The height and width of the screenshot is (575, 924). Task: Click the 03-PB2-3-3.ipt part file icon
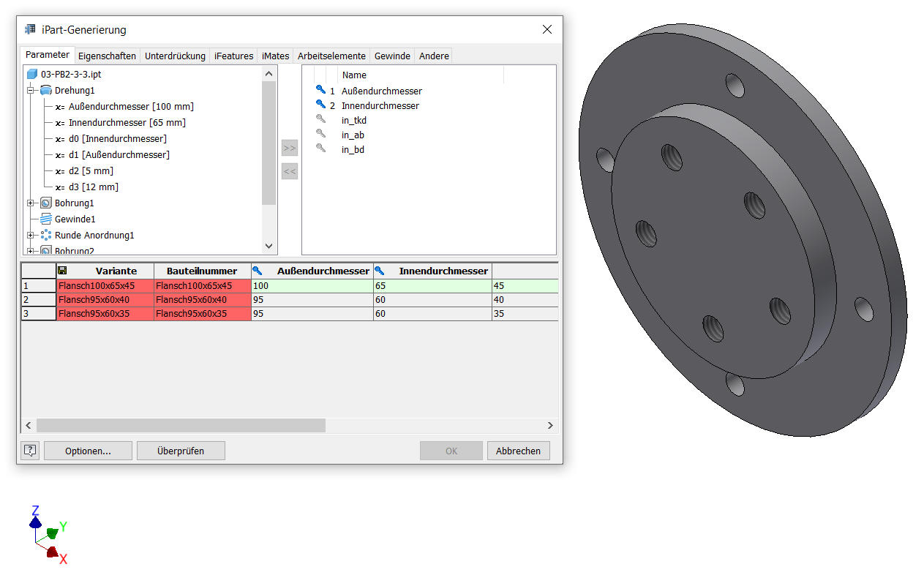[x=31, y=74]
